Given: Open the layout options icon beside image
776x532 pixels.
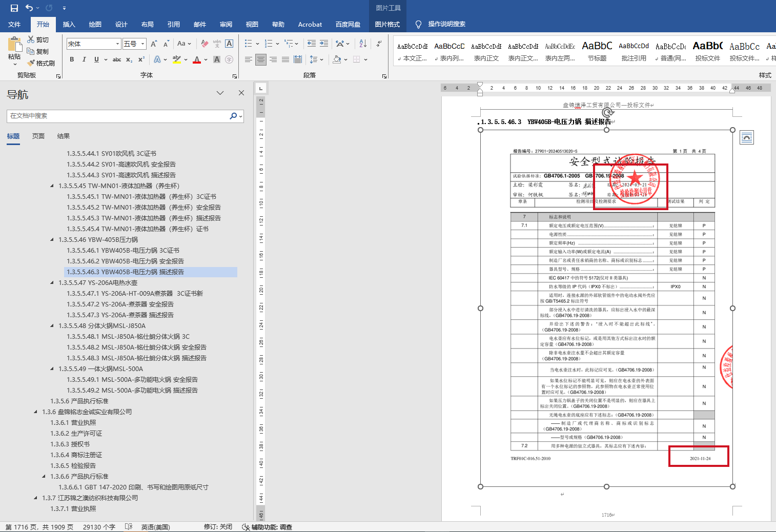Looking at the screenshot, I should click(x=747, y=137).
